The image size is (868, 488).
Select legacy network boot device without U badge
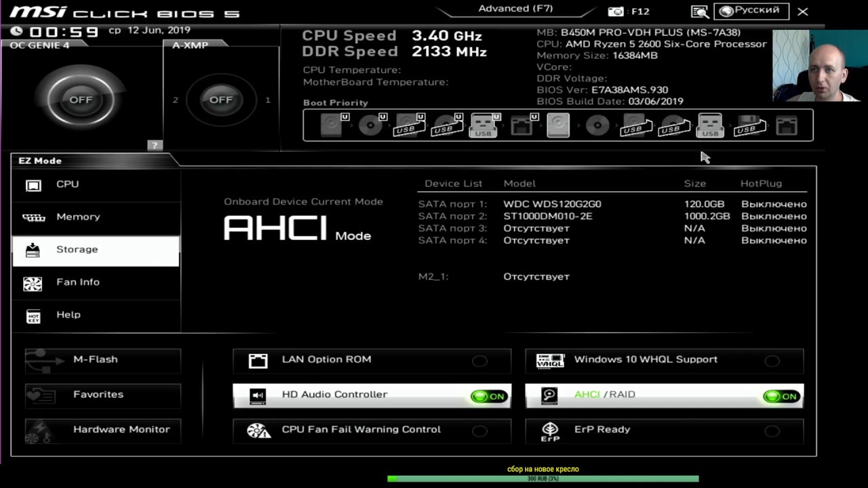coord(787,125)
